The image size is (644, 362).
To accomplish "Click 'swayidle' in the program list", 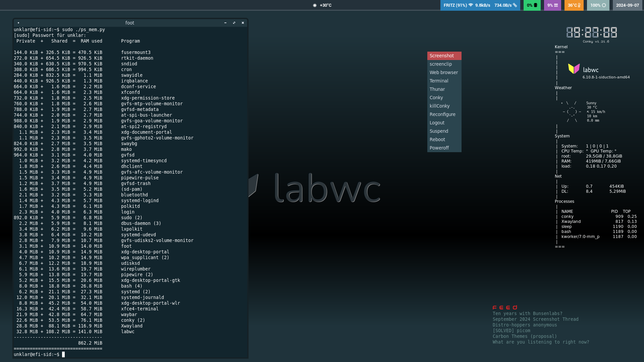I will pos(132,75).
